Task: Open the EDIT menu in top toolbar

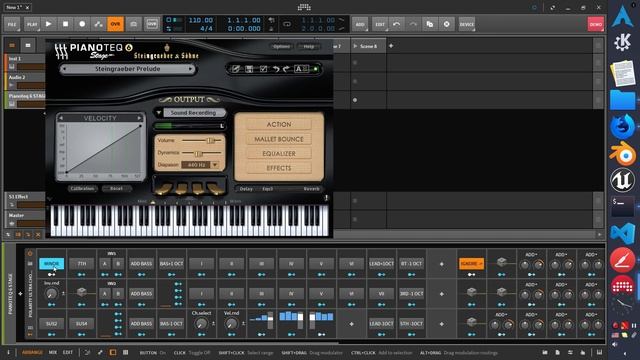Action: [380, 24]
